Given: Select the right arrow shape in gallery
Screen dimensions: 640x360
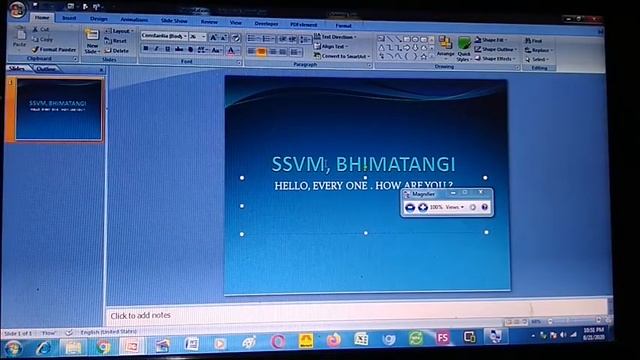Looking at the screenshot, I should point(407,48).
